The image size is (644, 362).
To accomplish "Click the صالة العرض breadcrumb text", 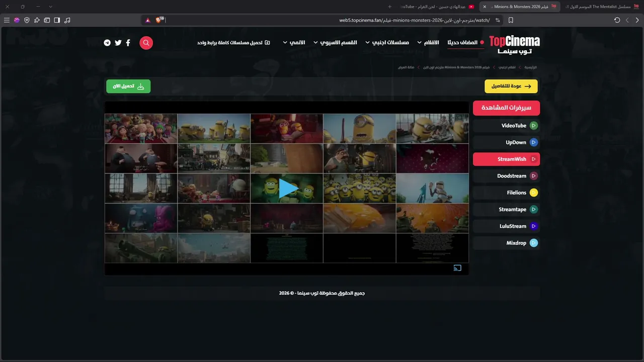I will [x=406, y=67].
